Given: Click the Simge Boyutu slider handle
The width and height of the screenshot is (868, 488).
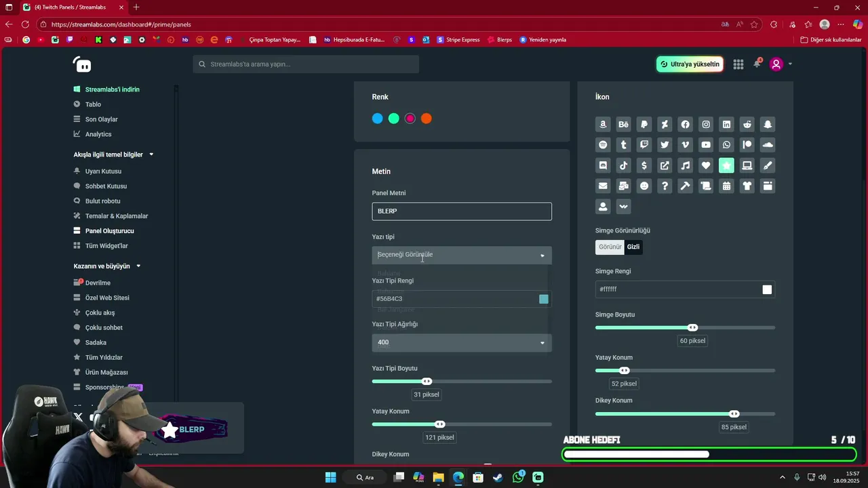Looking at the screenshot, I should point(692,328).
